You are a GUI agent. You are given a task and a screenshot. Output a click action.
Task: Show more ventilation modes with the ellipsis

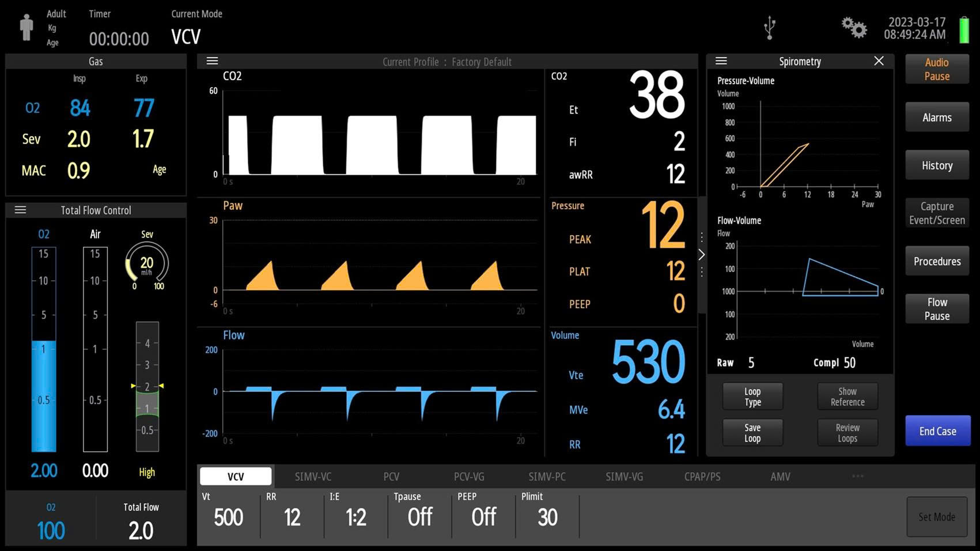pos(858,476)
